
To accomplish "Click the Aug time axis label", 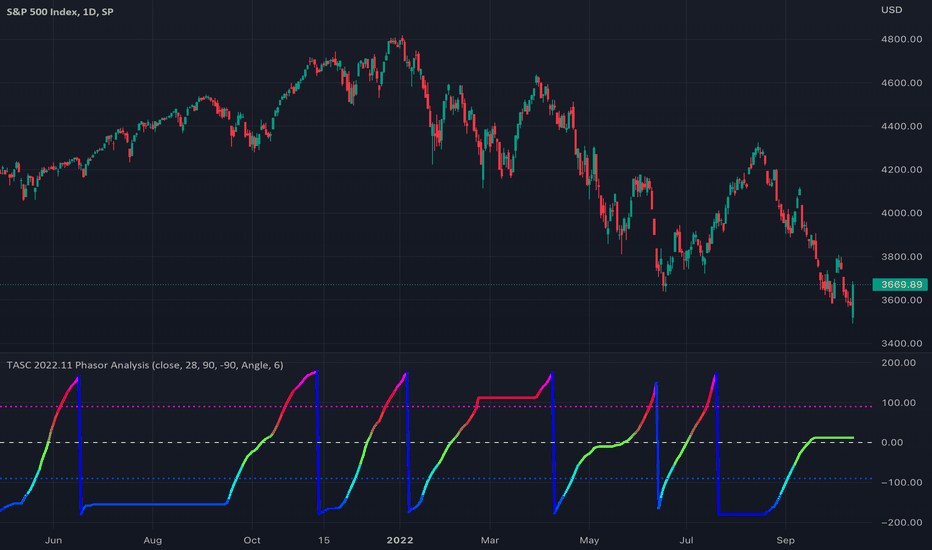I will tap(153, 540).
